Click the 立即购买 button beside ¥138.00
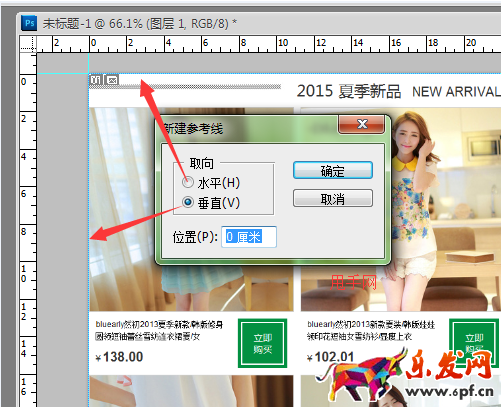The width and height of the screenshot is (504, 412). (x=262, y=343)
